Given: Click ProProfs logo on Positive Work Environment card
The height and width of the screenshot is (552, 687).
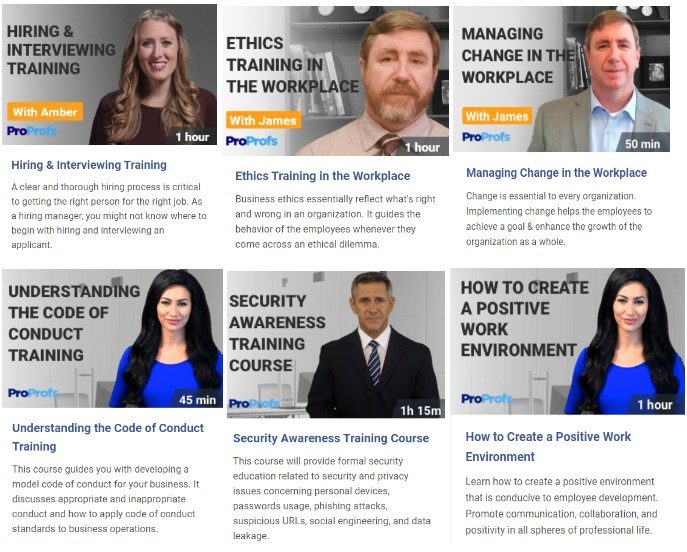Looking at the screenshot, I should 487,399.
